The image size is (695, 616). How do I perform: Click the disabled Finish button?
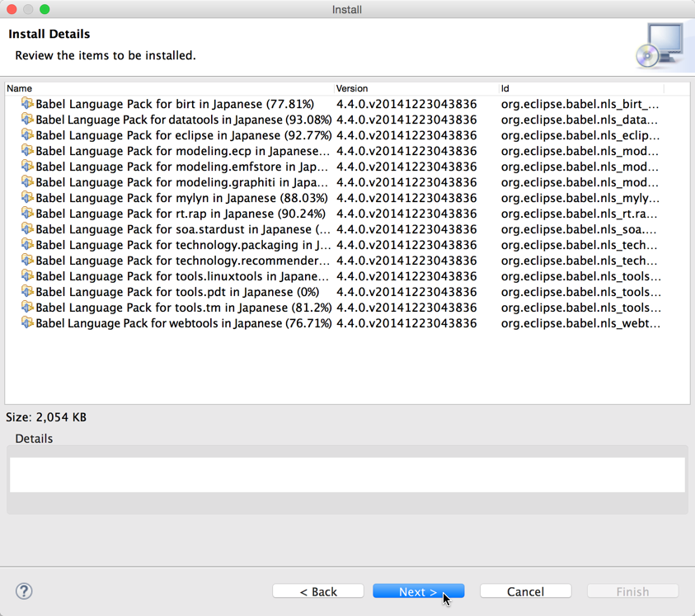[x=632, y=591]
